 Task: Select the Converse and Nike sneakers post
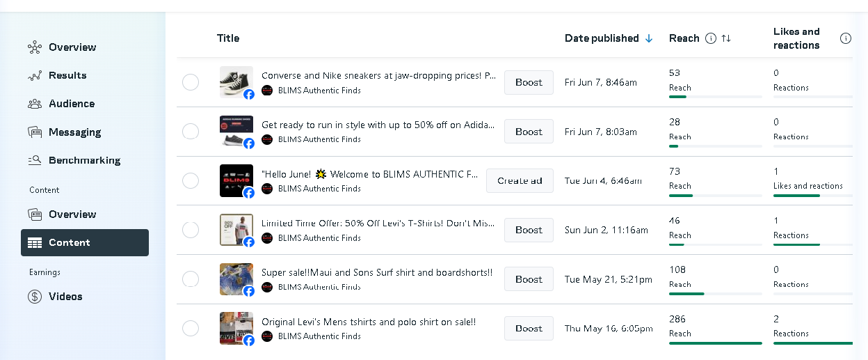click(191, 82)
